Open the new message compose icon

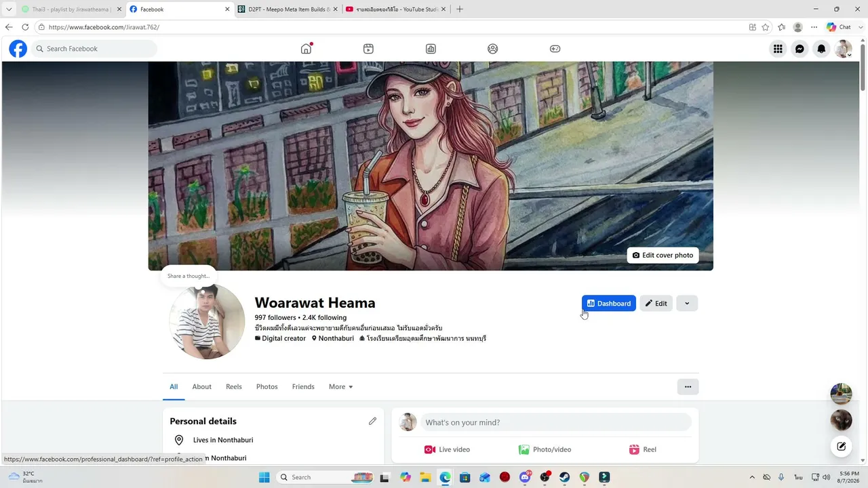842,446
